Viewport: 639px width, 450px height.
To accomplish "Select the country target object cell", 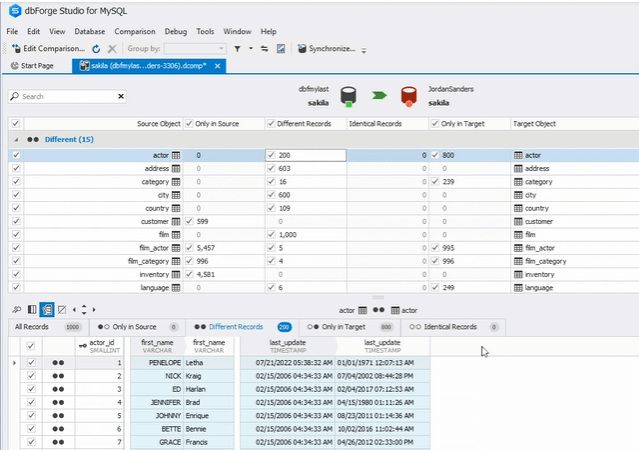I will click(x=575, y=208).
